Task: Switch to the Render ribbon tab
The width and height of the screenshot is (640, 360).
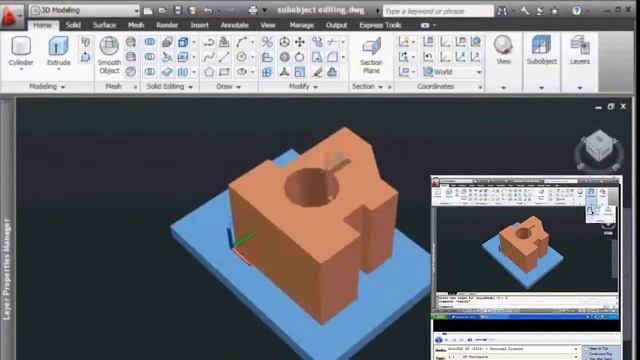Action: coord(167,25)
